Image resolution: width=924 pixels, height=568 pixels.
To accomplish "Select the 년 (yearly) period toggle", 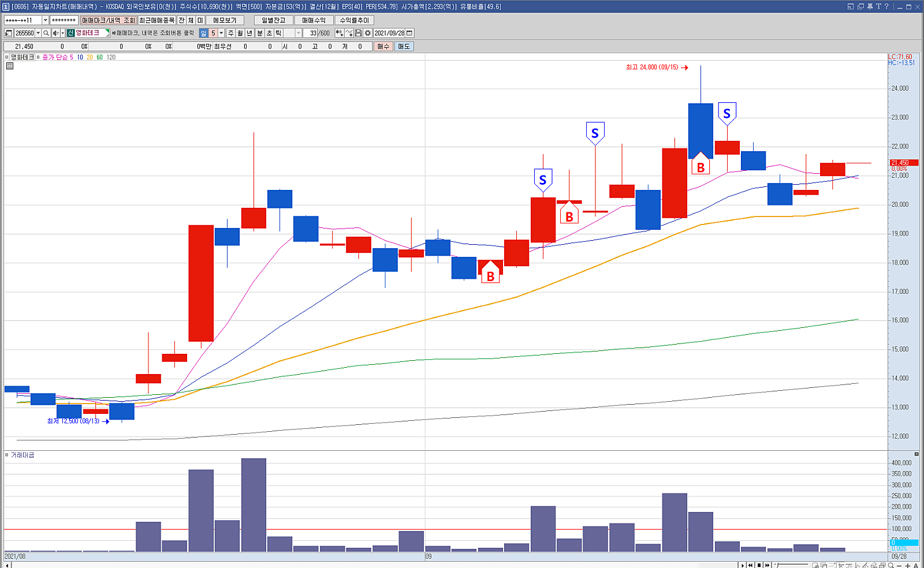I will click(249, 33).
